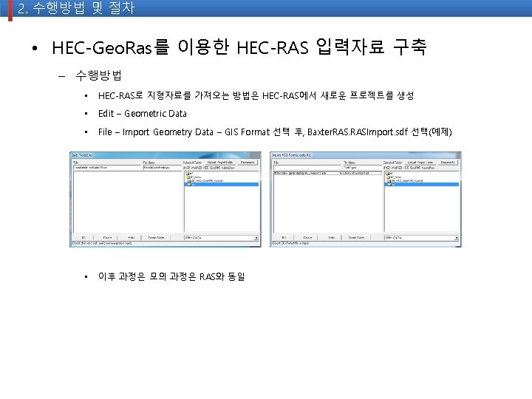Screen dimensions: 532x399
Task: Click the File Name field in Import GIS Format dialog
Action: pos(362,168)
